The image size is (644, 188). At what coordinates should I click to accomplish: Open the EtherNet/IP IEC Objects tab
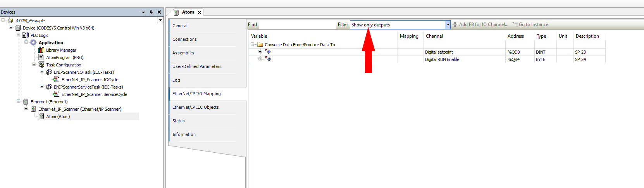207,107
